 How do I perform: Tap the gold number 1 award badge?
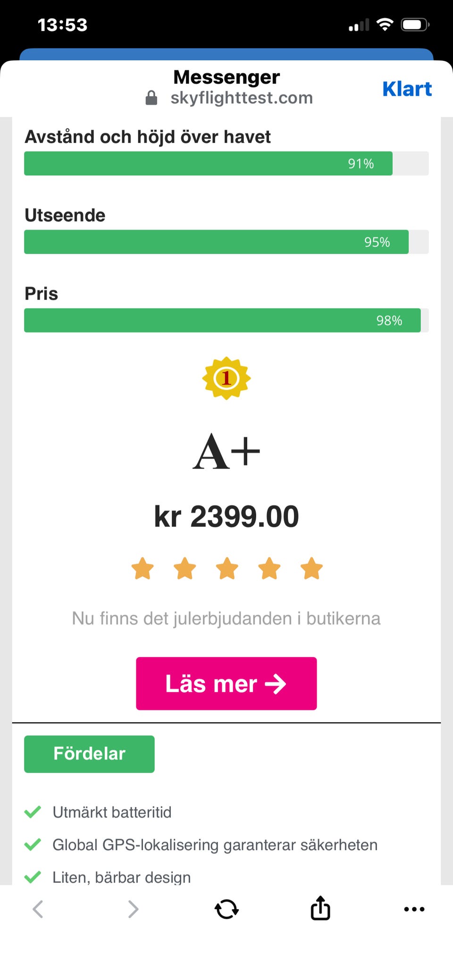pos(226,378)
